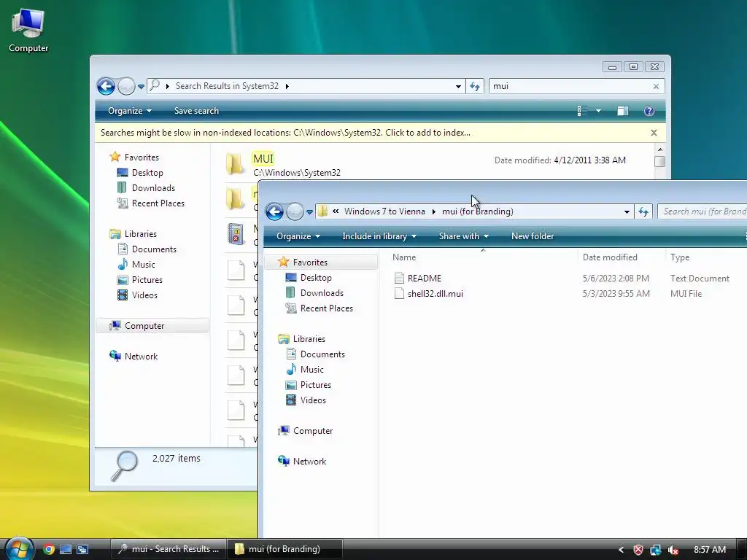Open recent pages dropdown in Search Results window
The height and width of the screenshot is (560, 747).
(x=141, y=87)
